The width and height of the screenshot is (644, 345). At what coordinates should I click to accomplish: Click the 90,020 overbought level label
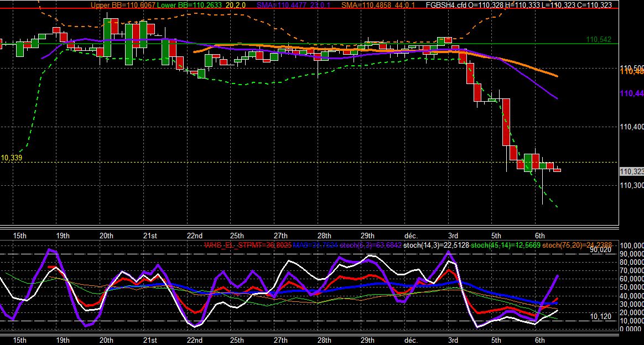point(600,250)
